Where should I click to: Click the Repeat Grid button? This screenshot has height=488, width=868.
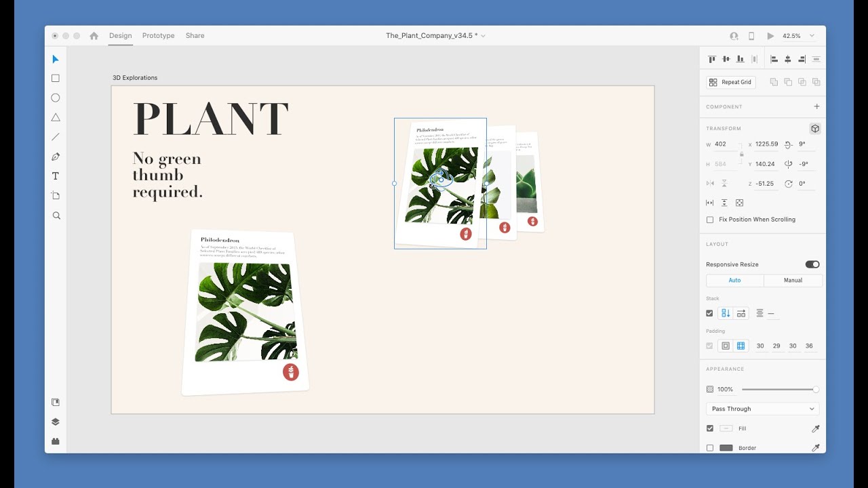tap(731, 82)
